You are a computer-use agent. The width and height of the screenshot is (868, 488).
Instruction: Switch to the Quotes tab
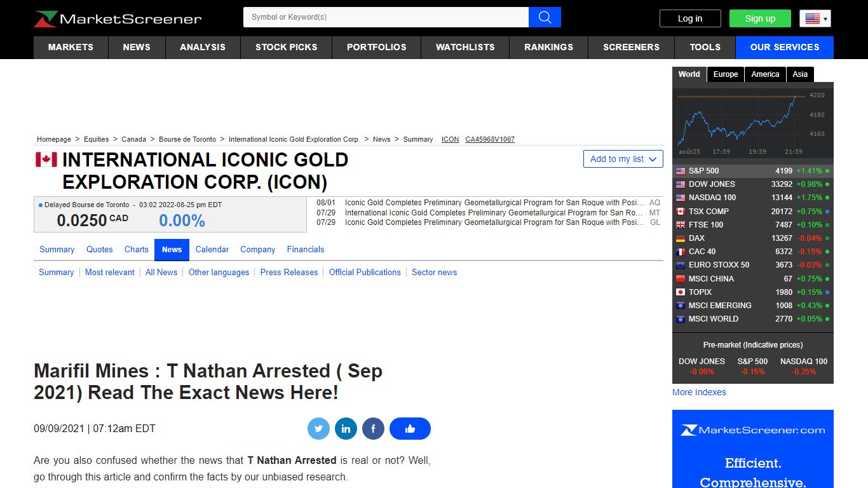coord(100,250)
